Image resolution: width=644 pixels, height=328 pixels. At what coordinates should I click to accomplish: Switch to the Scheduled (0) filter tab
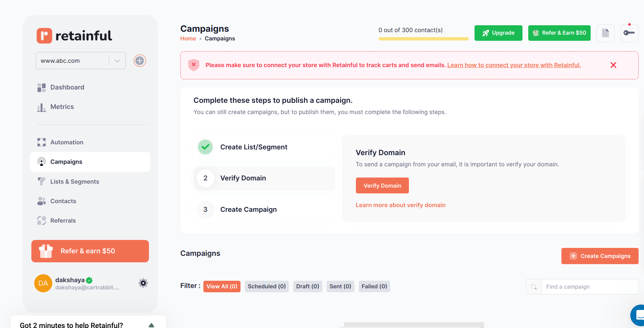pos(267,286)
